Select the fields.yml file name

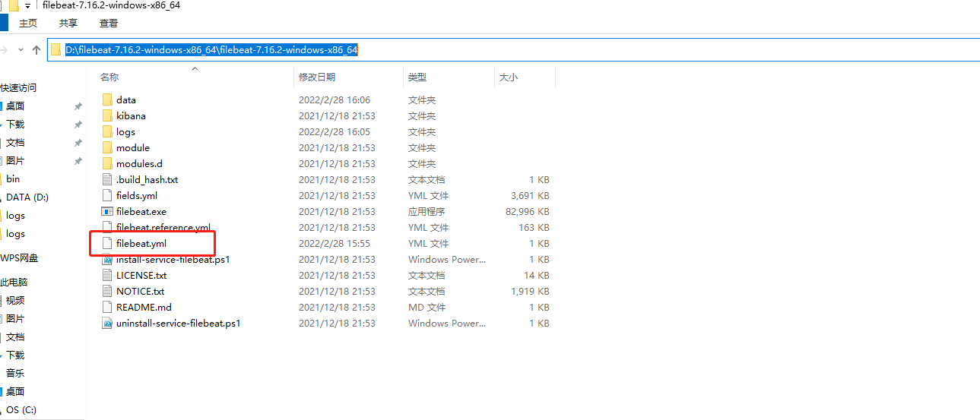click(137, 195)
